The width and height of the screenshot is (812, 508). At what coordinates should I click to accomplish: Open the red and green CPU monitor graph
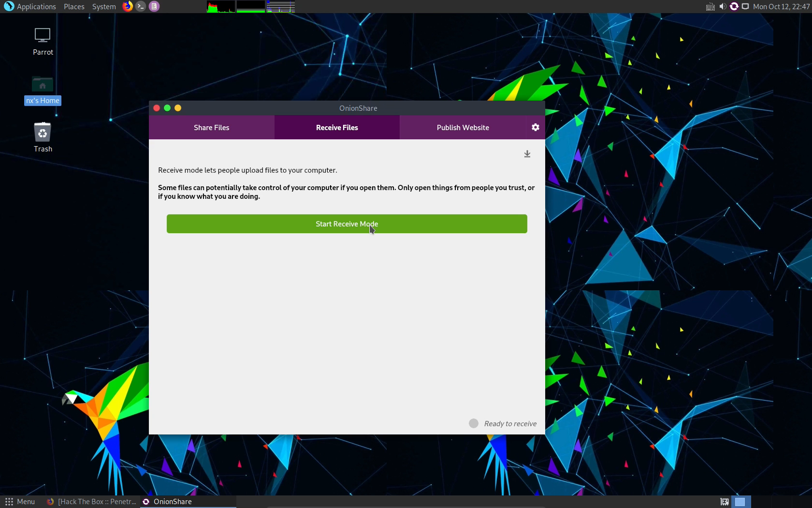(x=221, y=6)
